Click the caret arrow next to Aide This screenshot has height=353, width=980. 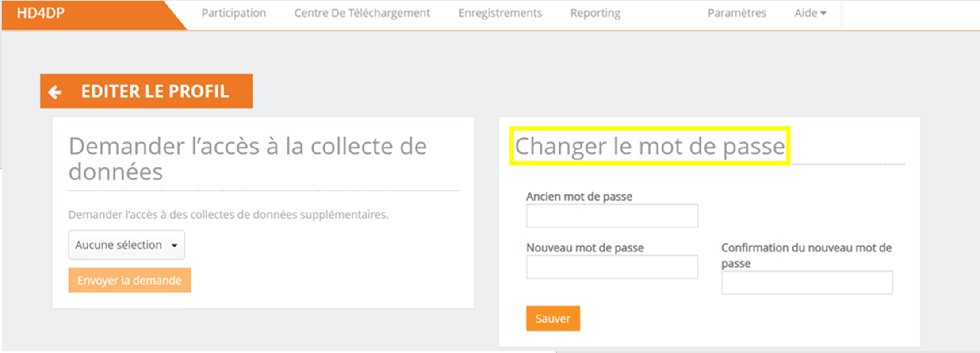[x=823, y=13]
